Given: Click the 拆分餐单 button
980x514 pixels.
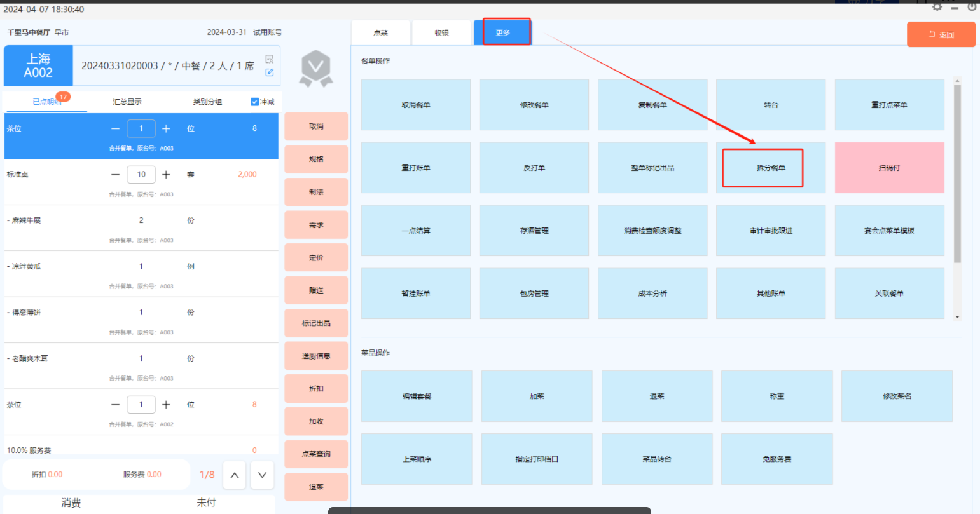Looking at the screenshot, I should (771, 168).
